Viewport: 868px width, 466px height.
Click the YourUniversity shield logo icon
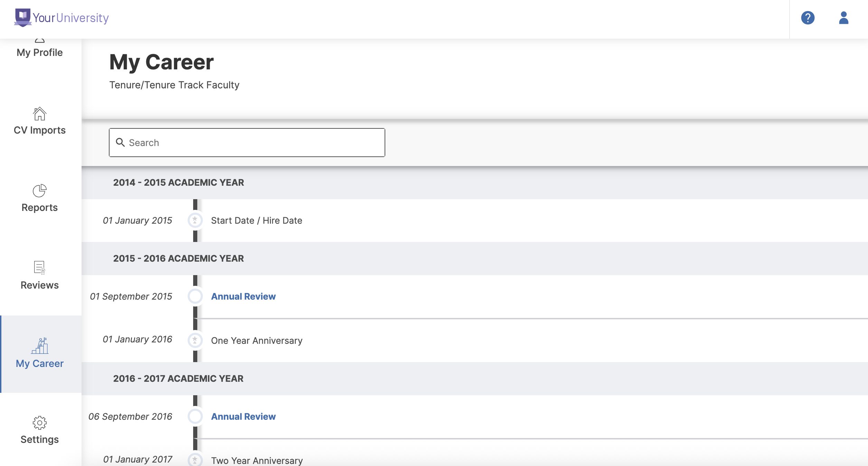click(23, 18)
